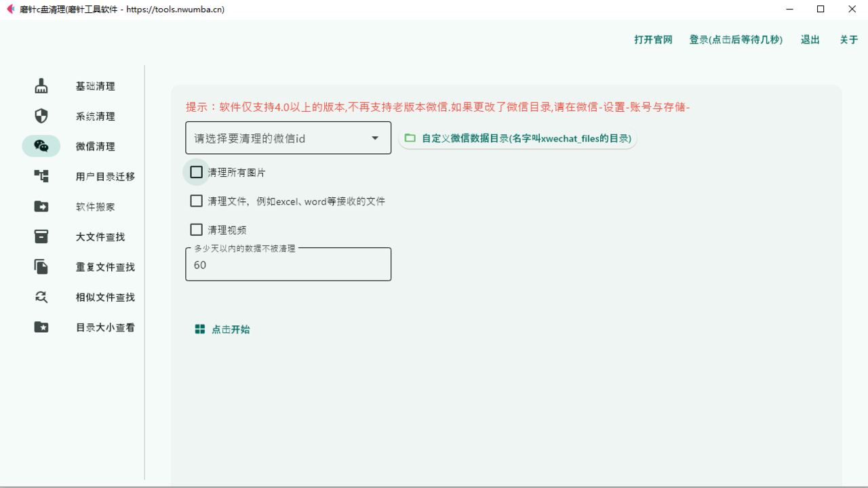868x488 pixels.
Task: Select the WeChat bubble icon in sidebar
Action: [x=41, y=146]
